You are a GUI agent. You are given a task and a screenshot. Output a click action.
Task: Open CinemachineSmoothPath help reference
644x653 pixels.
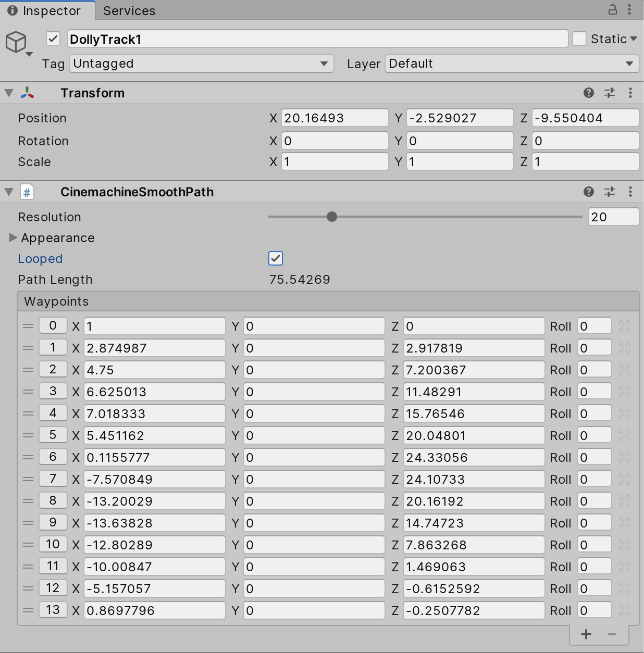coord(589,192)
